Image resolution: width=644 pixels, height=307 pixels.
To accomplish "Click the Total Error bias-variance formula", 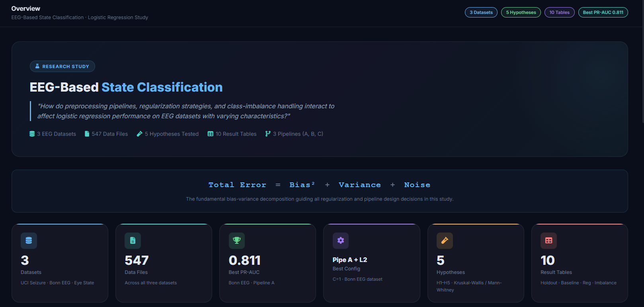I will click(x=320, y=185).
